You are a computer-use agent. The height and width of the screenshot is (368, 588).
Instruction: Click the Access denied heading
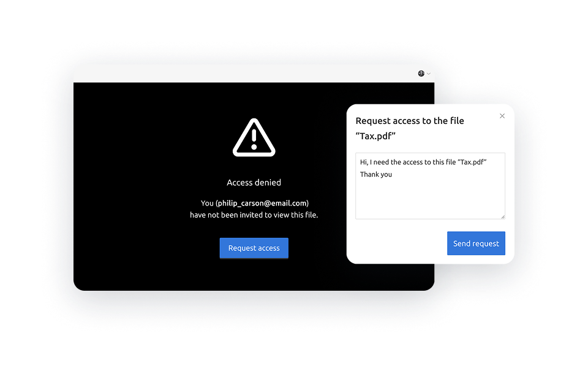click(254, 183)
